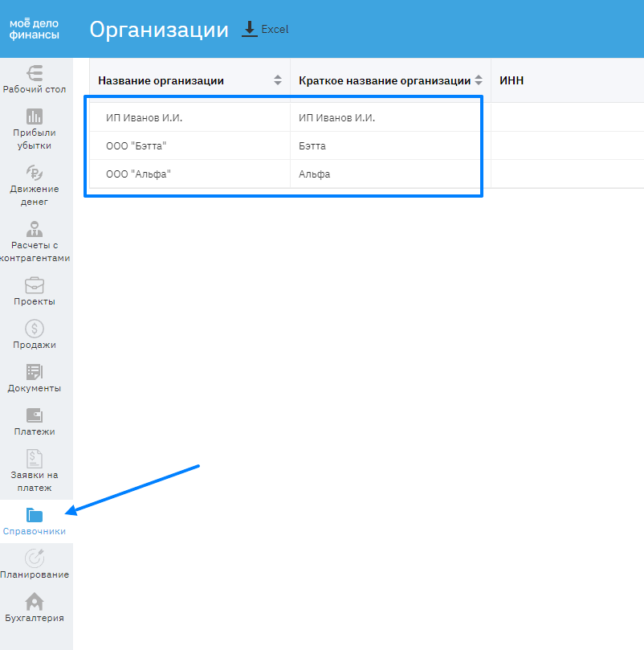Select the ООО "Бэтта" name cell
This screenshot has width=644, height=650.
tap(190, 146)
